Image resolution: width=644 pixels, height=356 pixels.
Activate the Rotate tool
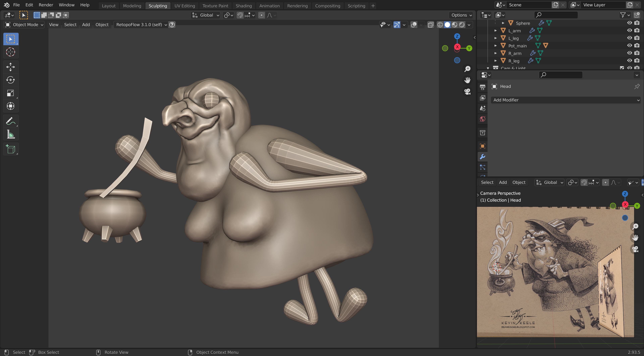click(x=11, y=80)
